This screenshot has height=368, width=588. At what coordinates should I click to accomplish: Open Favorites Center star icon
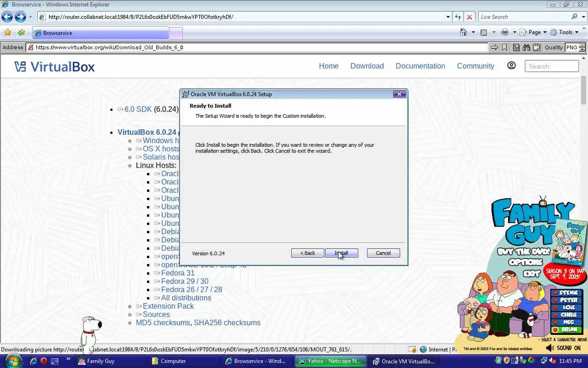(x=7, y=33)
